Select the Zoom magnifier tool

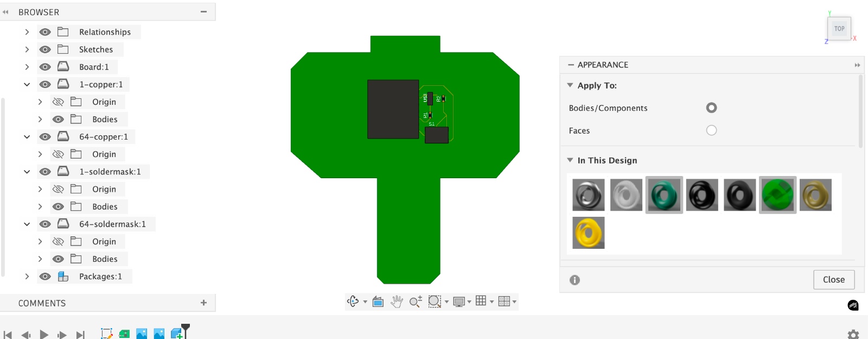click(x=416, y=302)
